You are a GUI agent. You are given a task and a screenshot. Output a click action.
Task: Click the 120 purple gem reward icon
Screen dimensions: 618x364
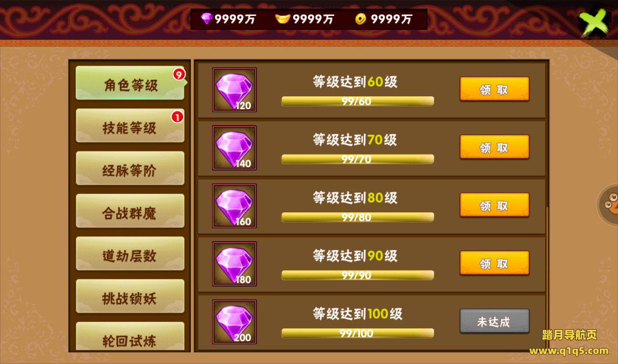coord(234,90)
